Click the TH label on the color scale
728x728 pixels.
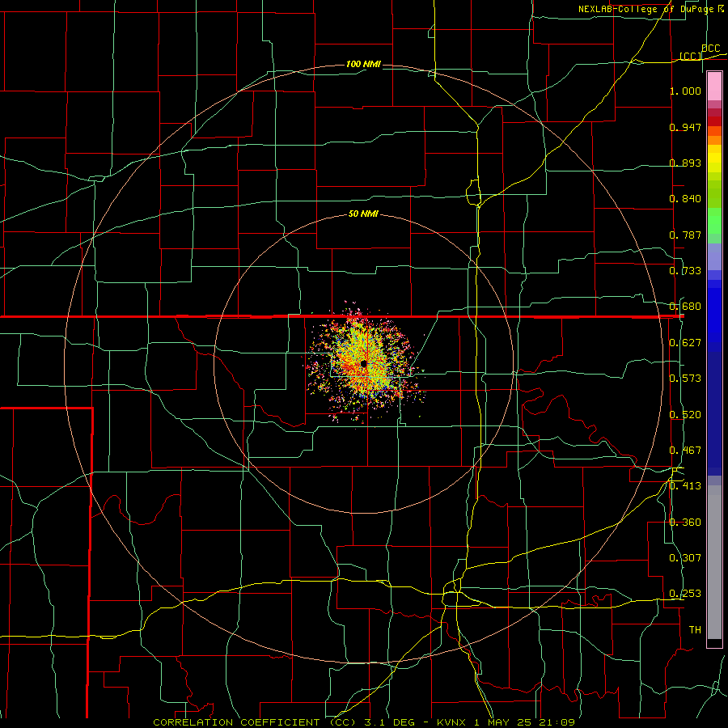(x=695, y=630)
